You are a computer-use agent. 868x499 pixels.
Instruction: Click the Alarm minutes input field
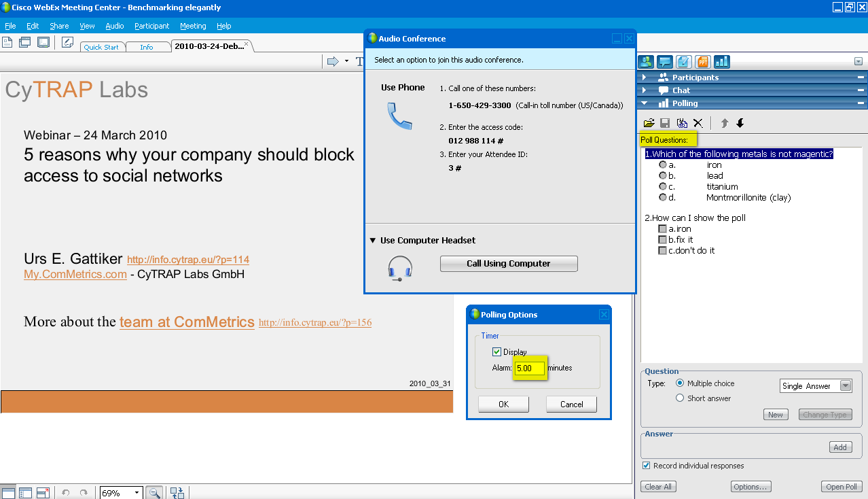[x=530, y=368]
